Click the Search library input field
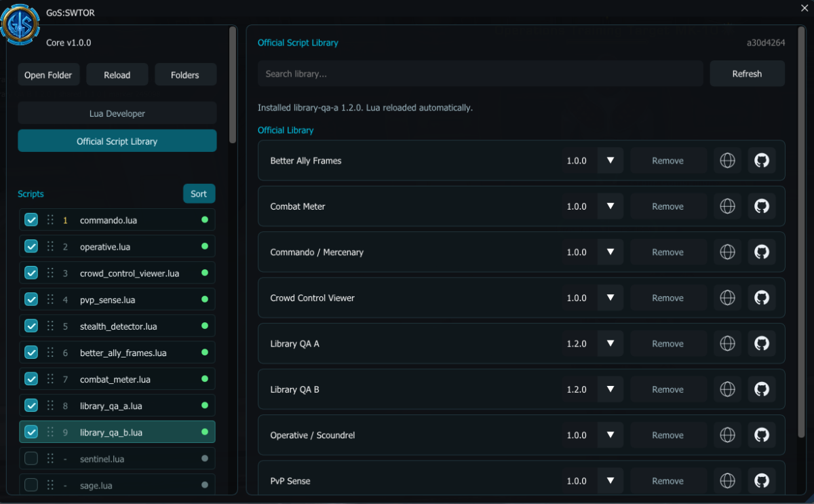Screen dimensions: 814x504 480,73
